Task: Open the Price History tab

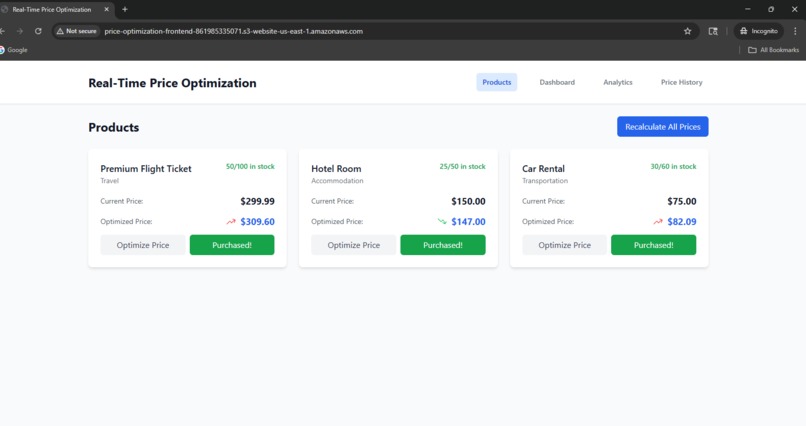Action: pyautogui.click(x=682, y=82)
